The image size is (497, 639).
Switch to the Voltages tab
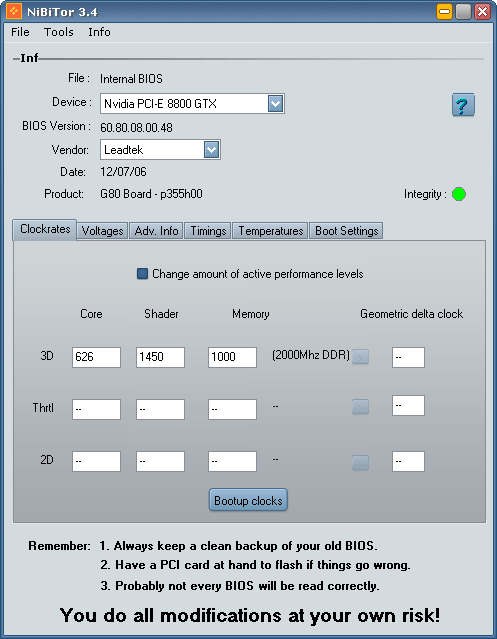[x=102, y=231]
